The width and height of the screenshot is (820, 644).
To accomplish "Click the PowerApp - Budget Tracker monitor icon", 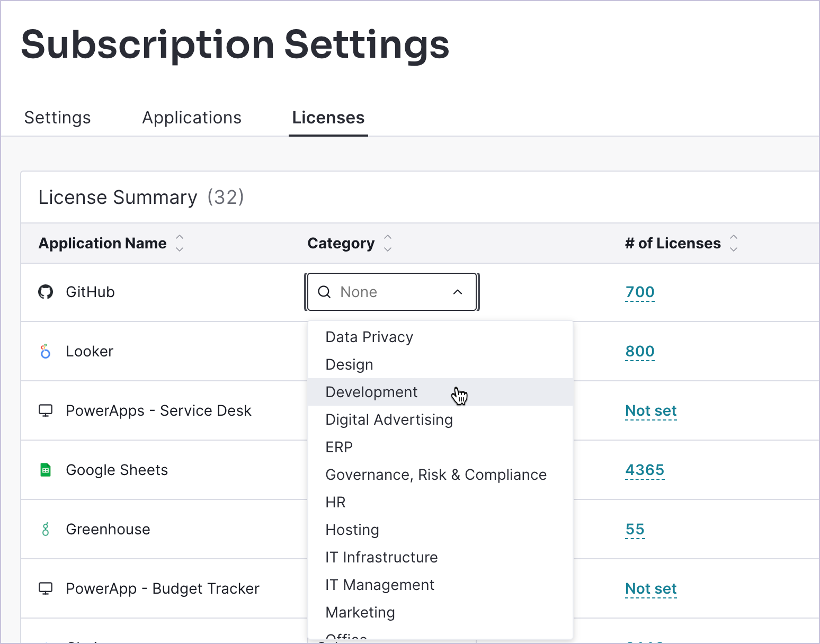I will (x=46, y=588).
